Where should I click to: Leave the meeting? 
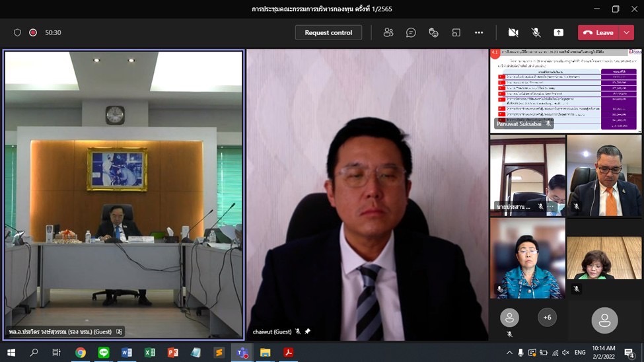pyautogui.click(x=598, y=32)
